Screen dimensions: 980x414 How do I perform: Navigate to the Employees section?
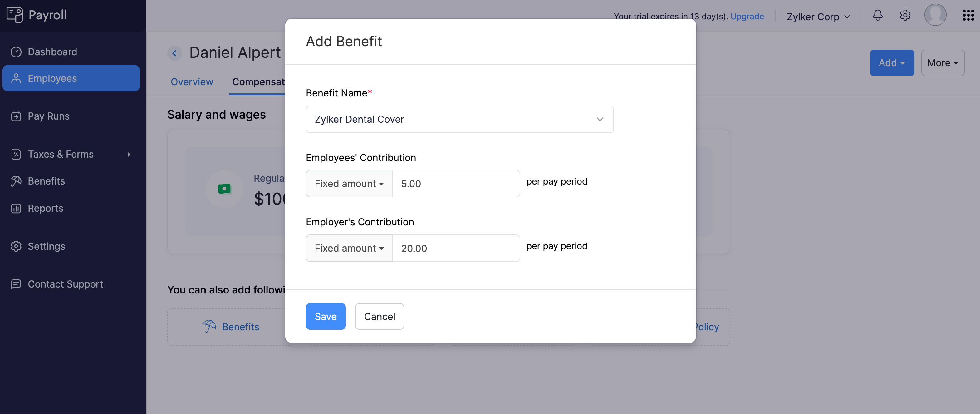pos(71,77)
